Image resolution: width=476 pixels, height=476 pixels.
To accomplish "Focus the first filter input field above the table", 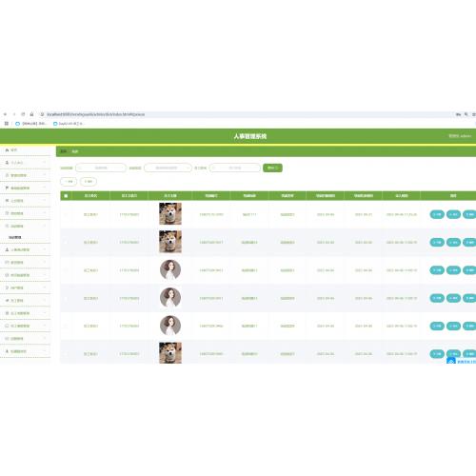I will coord(101,168).
